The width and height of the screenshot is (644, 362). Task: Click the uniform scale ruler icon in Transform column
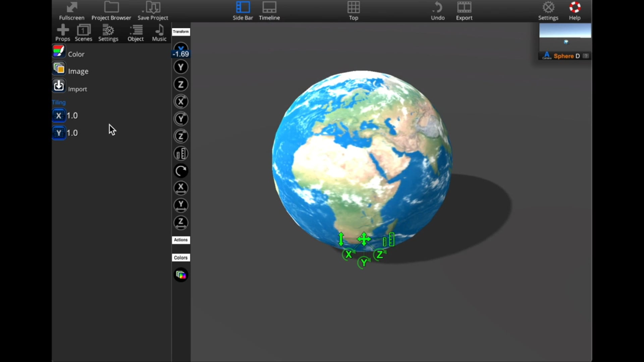[181, 154]
